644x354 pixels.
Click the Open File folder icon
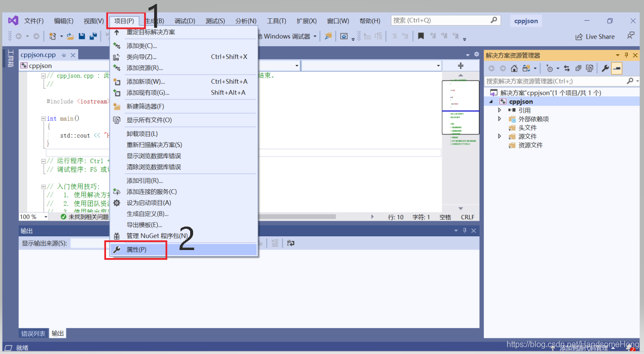70,37
